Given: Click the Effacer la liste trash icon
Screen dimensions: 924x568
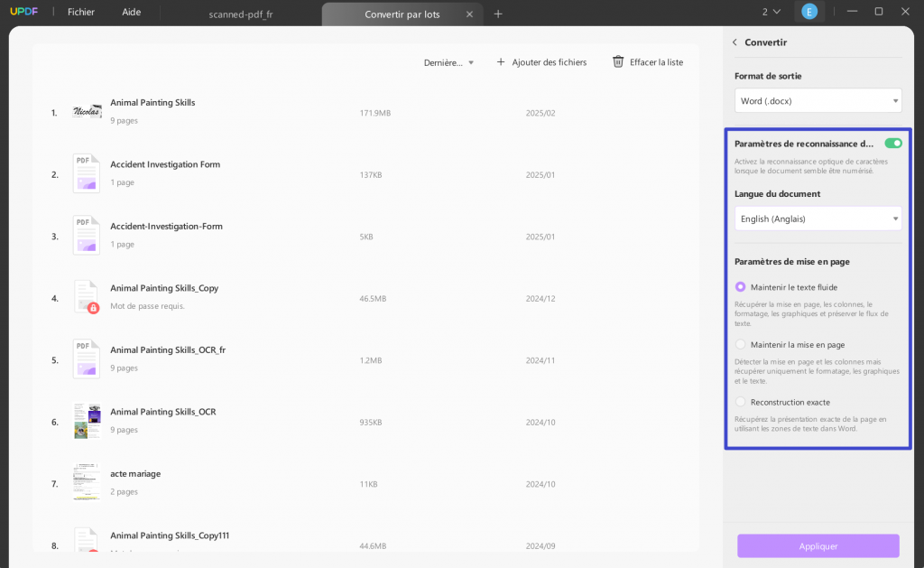Looking at the screenshot, I should point(617,62).
